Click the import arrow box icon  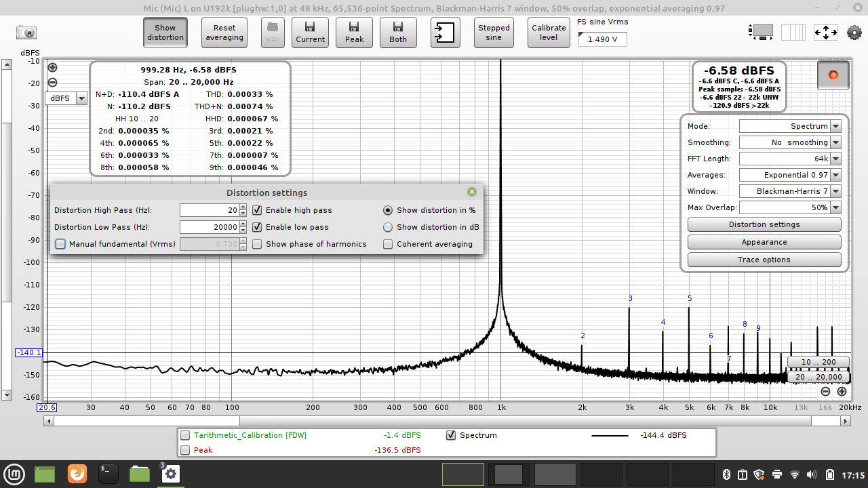[x=445, y=33]
